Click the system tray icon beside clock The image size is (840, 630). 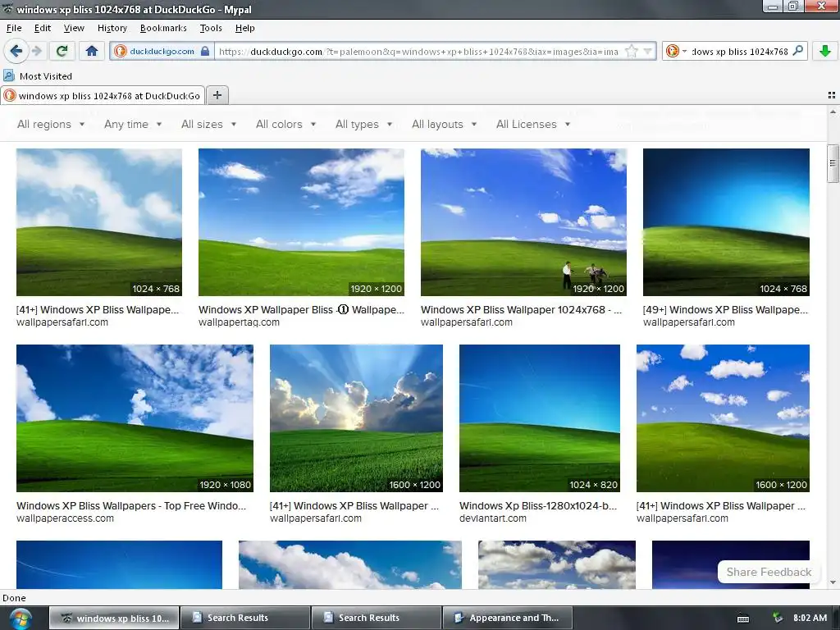point(778,618)
